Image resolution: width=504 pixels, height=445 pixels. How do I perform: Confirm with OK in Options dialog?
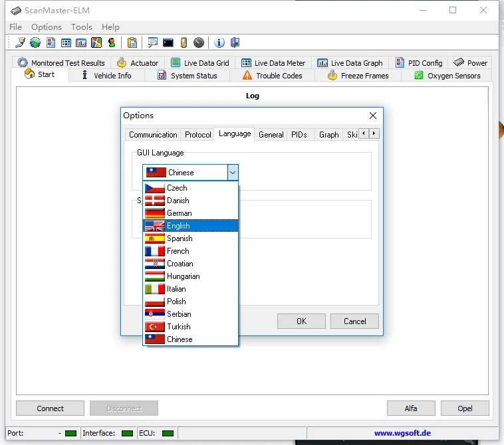tap(301, 321)
